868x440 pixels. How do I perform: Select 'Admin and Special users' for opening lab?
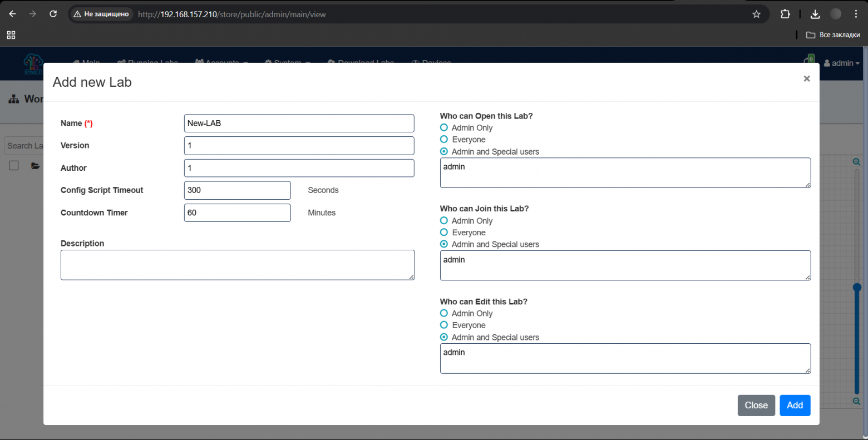point(444,151)
